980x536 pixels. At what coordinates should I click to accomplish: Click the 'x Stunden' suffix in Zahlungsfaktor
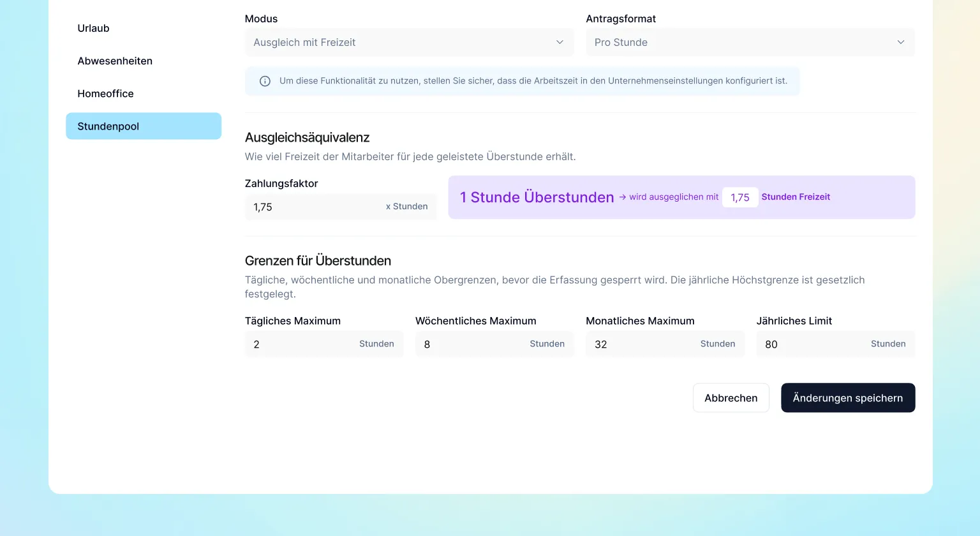click(407, 207)
